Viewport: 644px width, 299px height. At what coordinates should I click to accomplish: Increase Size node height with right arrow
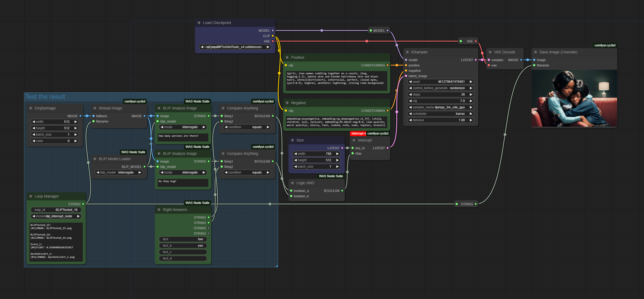(x=337, y=160)
